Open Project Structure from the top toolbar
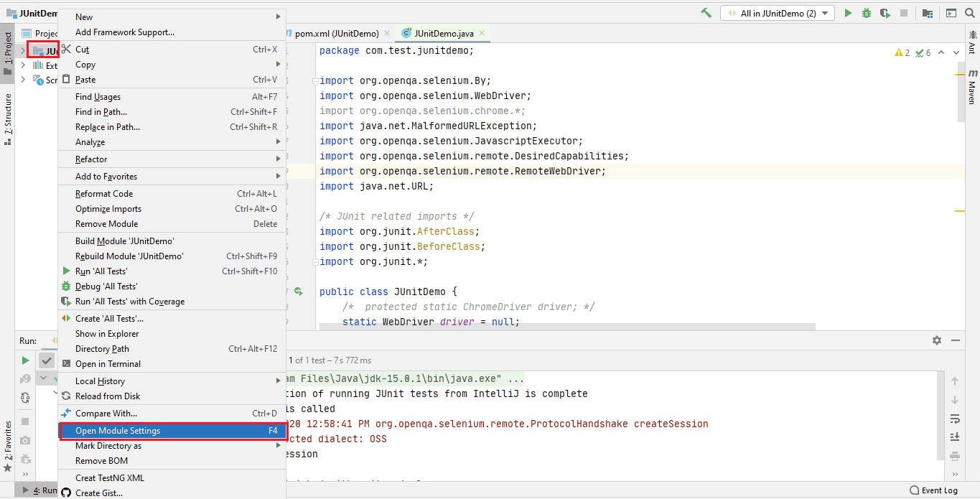The height and width of the screenshot is (499, 980). 928,13
